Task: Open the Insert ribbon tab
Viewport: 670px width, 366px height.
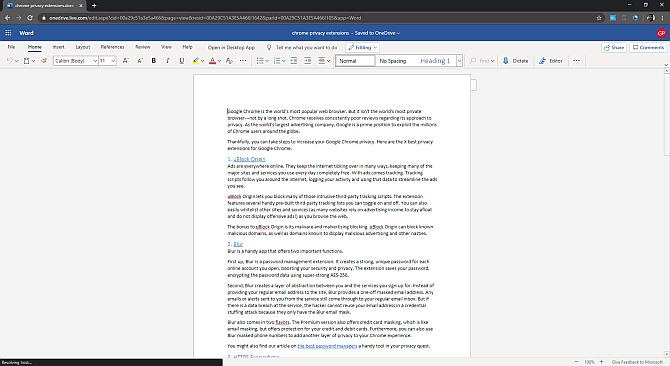Action: pyautogui.click(x=59, y=47)
